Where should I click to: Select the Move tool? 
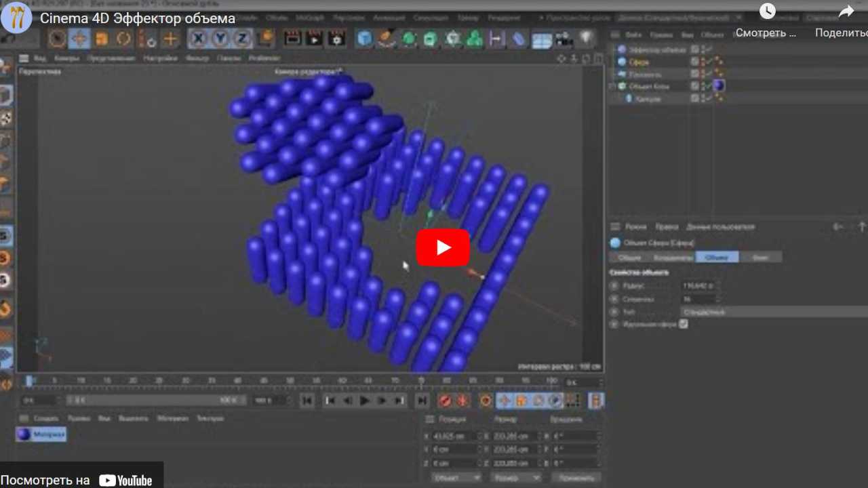click(79, 39)
